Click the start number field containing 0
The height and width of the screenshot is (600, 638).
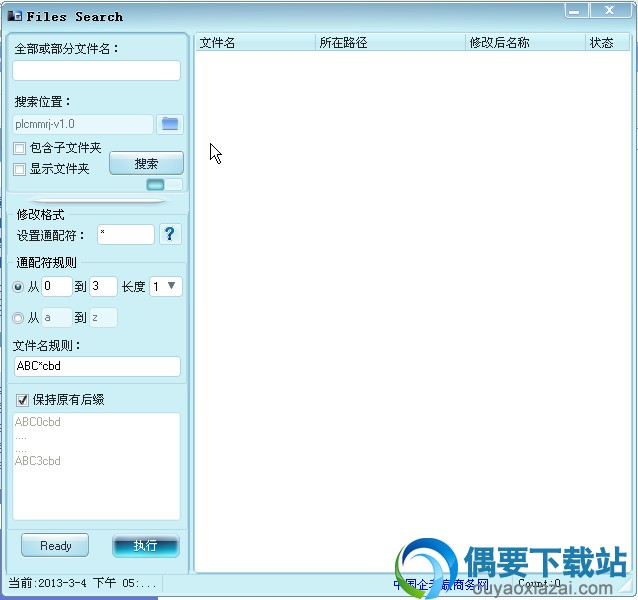(57, 286)
